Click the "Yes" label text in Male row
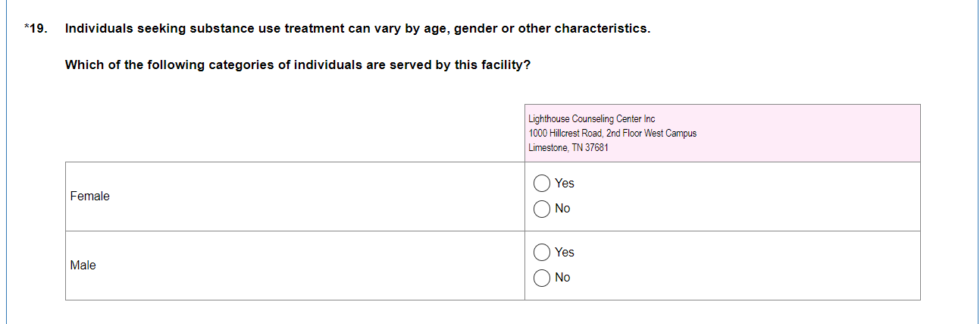The image size is (980, 324). coord(565,253)
